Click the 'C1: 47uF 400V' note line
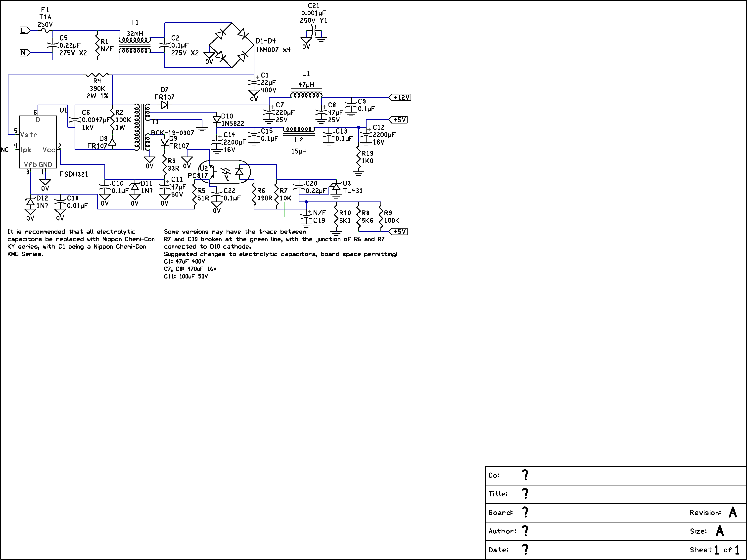This screenshot has height=560, width=747. click(x=184, y=261)
